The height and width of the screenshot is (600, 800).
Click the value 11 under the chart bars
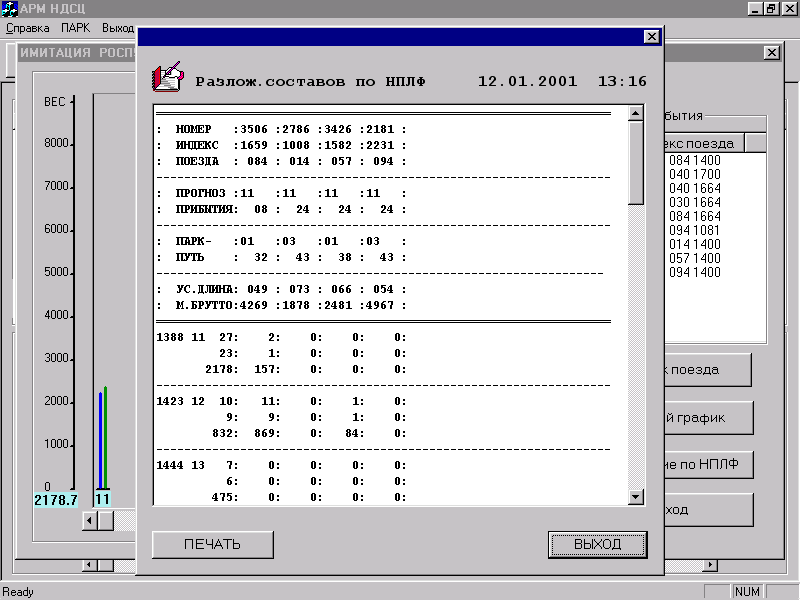(102, 499)
